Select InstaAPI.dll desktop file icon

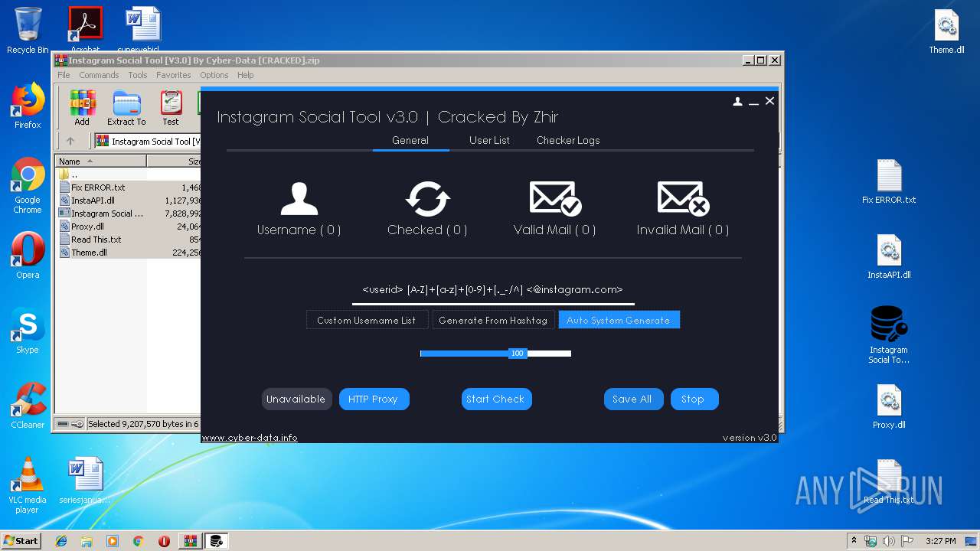pos(889,256)
